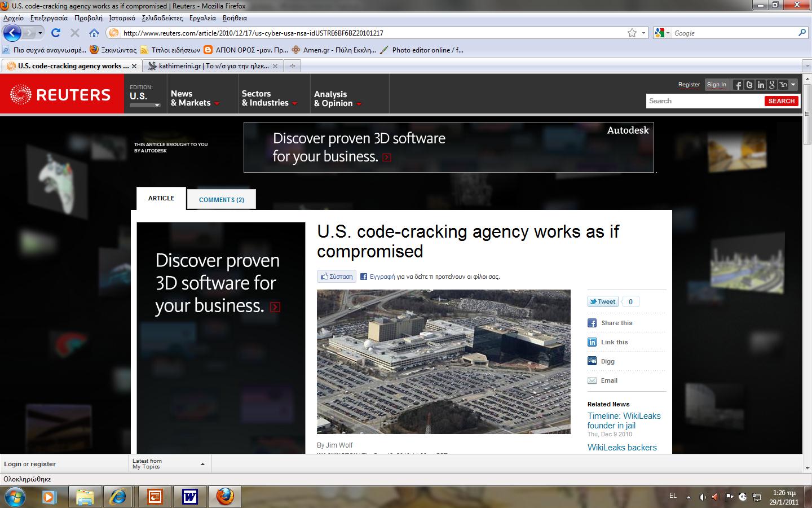Switch to Word on the taskbar

pyautogui.click(x=189, y=497)
